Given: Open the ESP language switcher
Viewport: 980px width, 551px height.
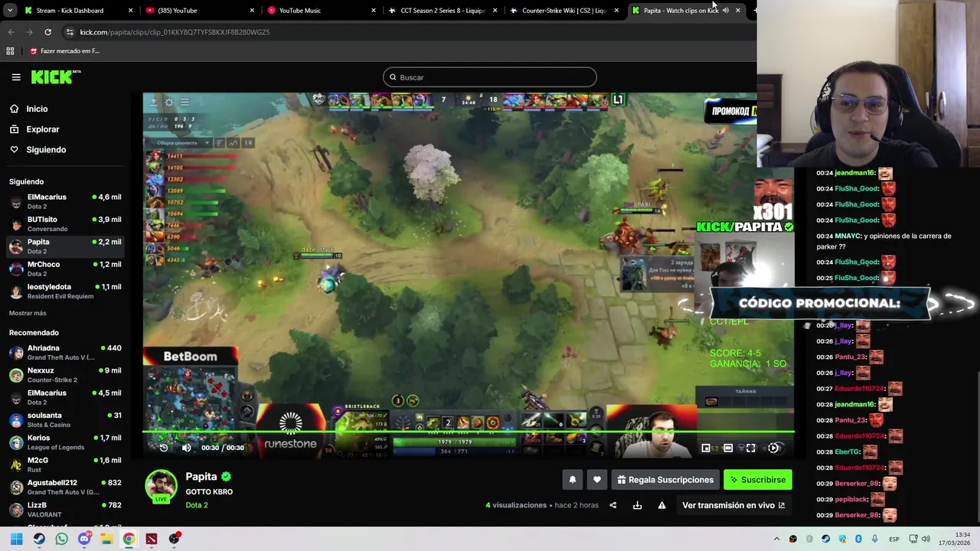Looking at the screenshot, I should click(x=893, y=540).
